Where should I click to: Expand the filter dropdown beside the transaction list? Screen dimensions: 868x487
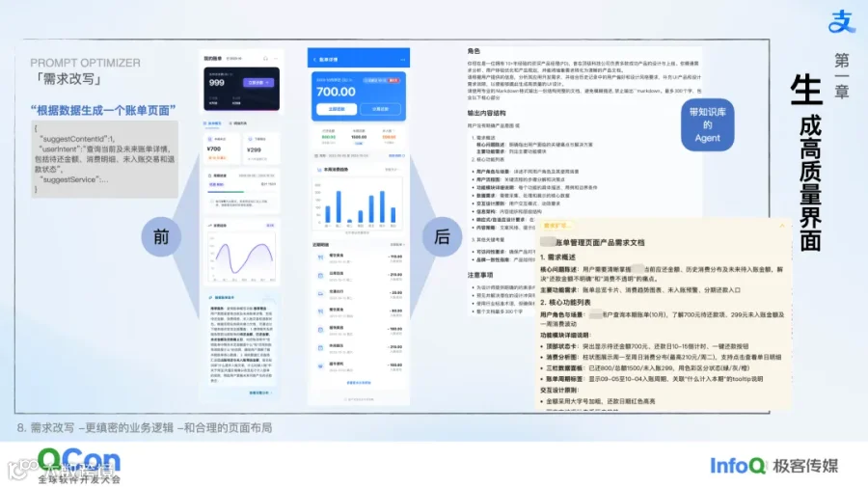click(x=397, y=244)
